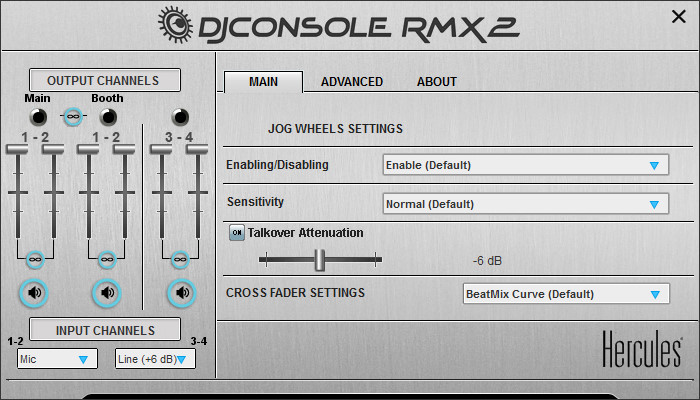
Task: Click the DJConsole RMX2 sun logo icon
Action: click(x=176, y=24)
